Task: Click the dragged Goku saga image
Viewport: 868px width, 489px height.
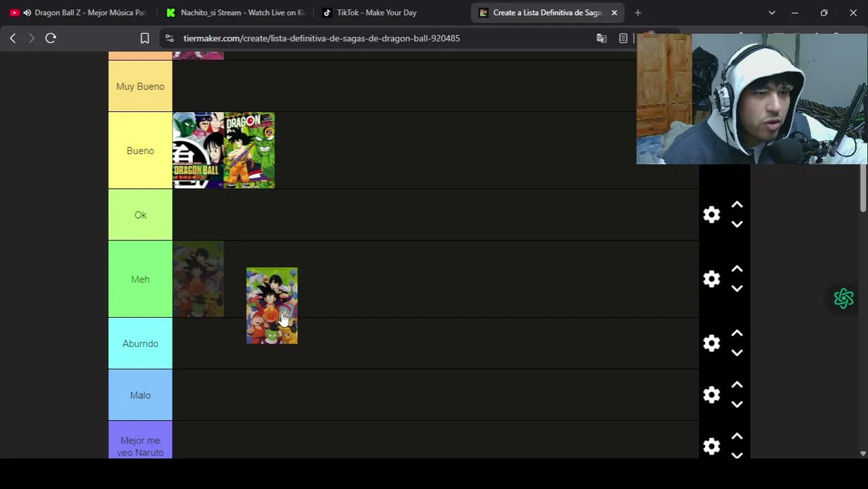Action: (x=272, y=306)
